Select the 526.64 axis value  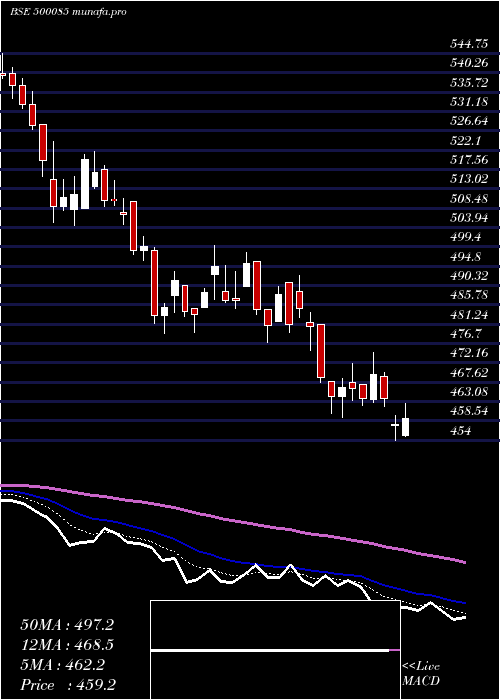click(469, 121)
